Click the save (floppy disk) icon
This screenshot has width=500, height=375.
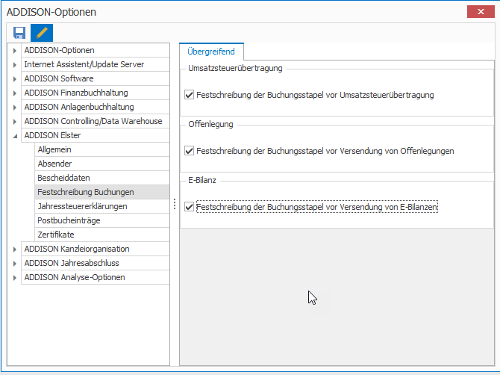[19, 33]
